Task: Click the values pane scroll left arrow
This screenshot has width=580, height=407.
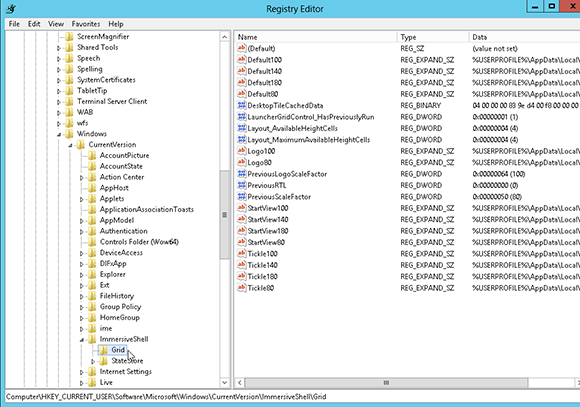Action: (x=240, y=383)
